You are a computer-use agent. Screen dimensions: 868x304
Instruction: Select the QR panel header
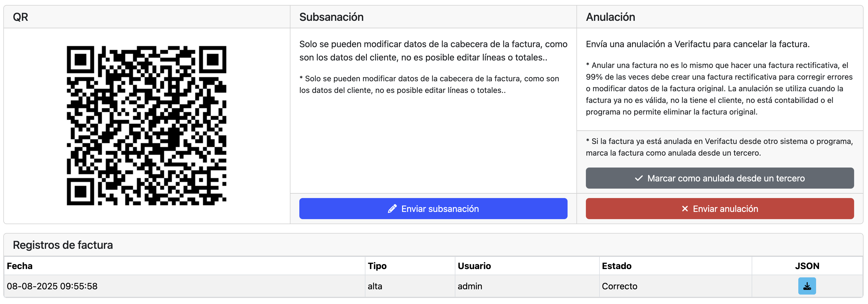(21, 16)
